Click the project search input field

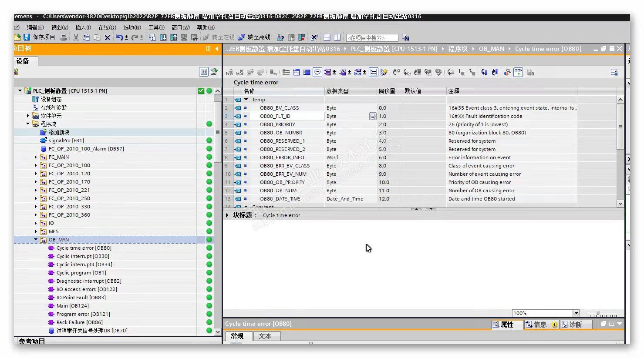[372, 38]
